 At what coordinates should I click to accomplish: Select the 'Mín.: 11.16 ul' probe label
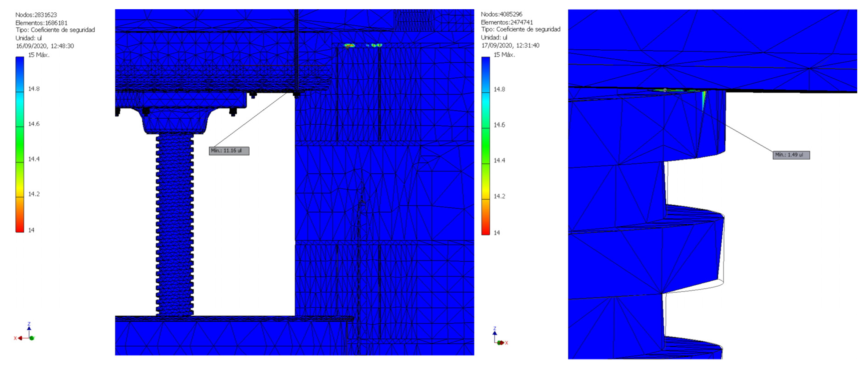[229, 151]
